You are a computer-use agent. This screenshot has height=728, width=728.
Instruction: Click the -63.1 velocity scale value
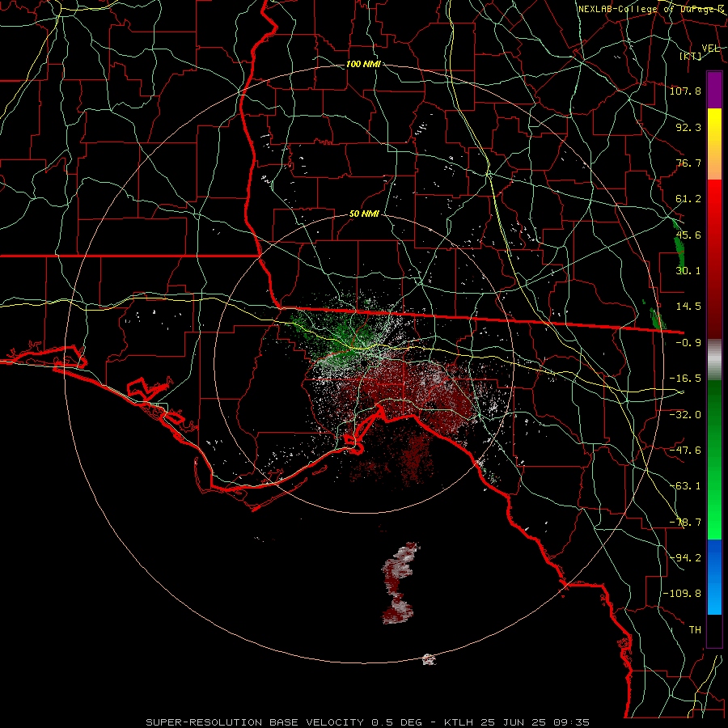coord(685,486)
